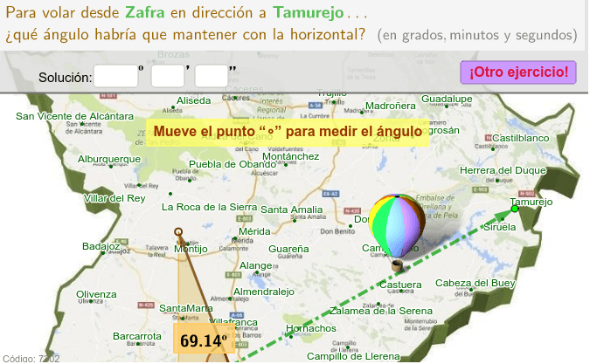Click the Montánchez town label

290,156
